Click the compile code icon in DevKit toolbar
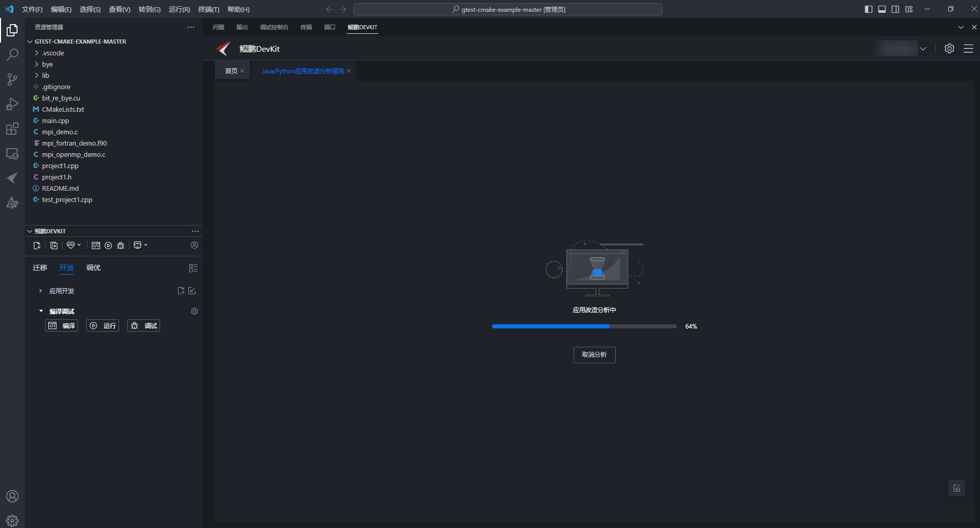The width and height of the screenshot is (980, 528). point(96,246)
